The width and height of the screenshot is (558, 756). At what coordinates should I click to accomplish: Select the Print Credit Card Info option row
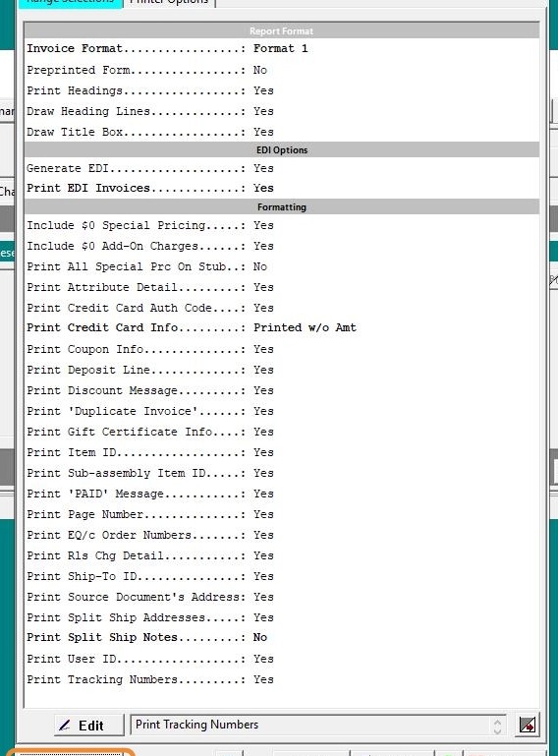282,327
